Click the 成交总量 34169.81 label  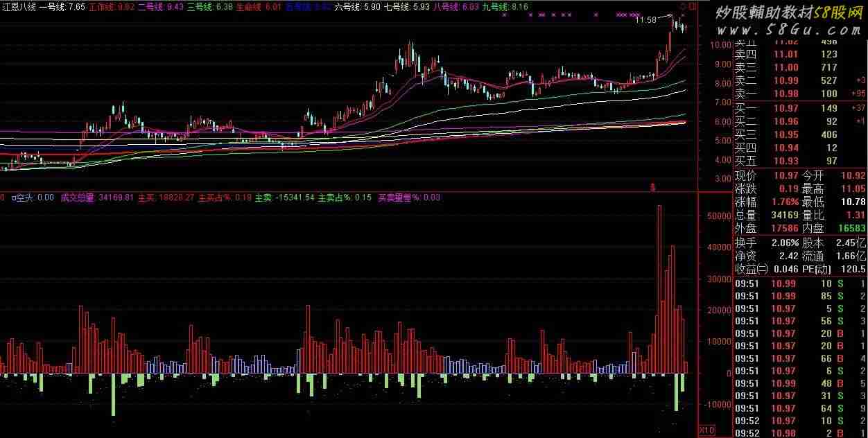97,198
